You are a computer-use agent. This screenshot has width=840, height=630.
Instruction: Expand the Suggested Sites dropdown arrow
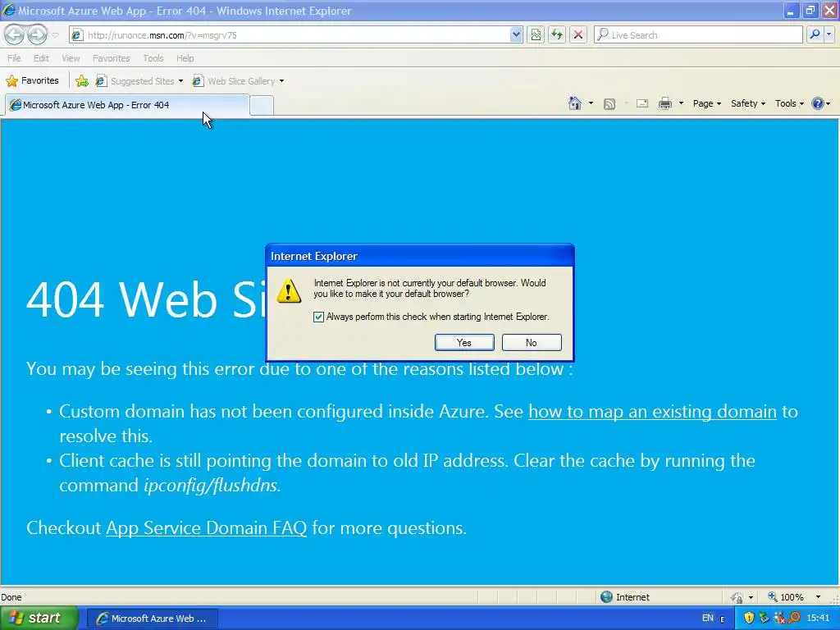click(x=180, y=81)
